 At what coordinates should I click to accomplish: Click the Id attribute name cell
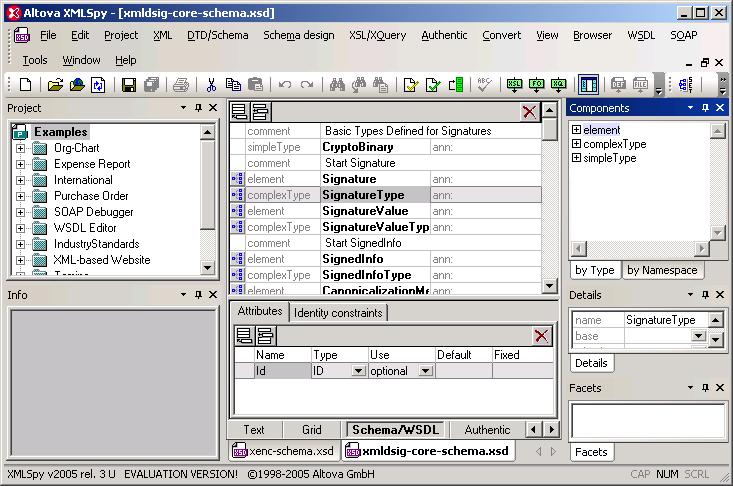[x=282, y=371]
